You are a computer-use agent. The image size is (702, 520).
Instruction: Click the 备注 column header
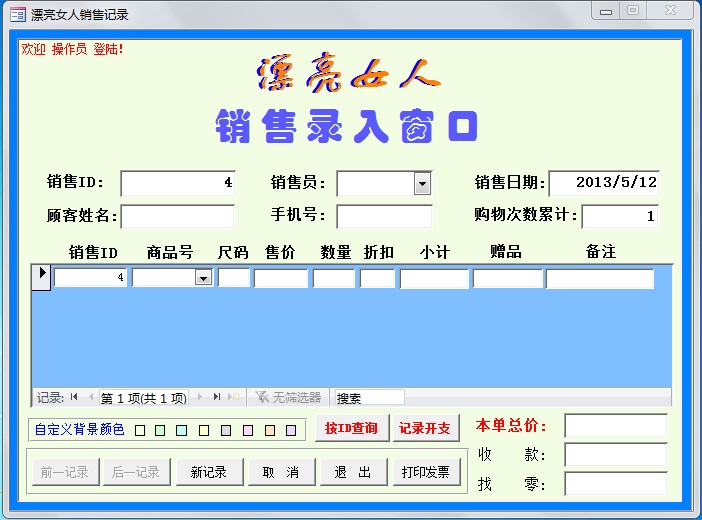(601, 252)
